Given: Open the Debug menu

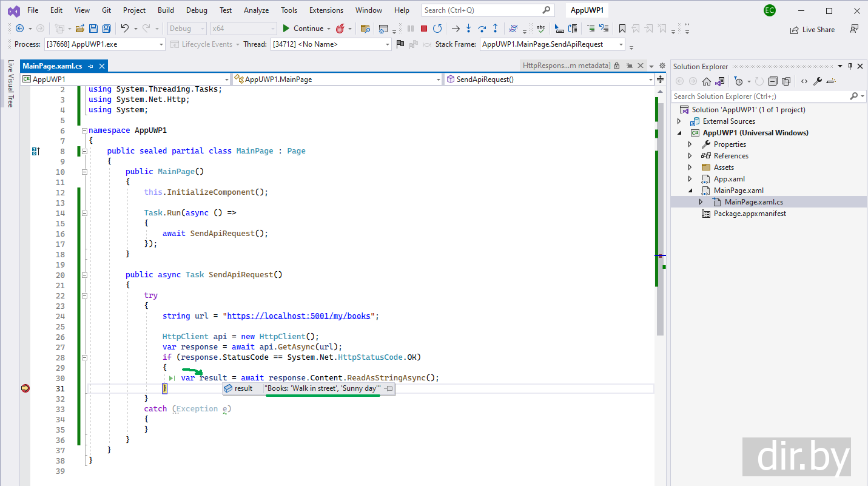Looking at the screenshot, I should 197,10.
